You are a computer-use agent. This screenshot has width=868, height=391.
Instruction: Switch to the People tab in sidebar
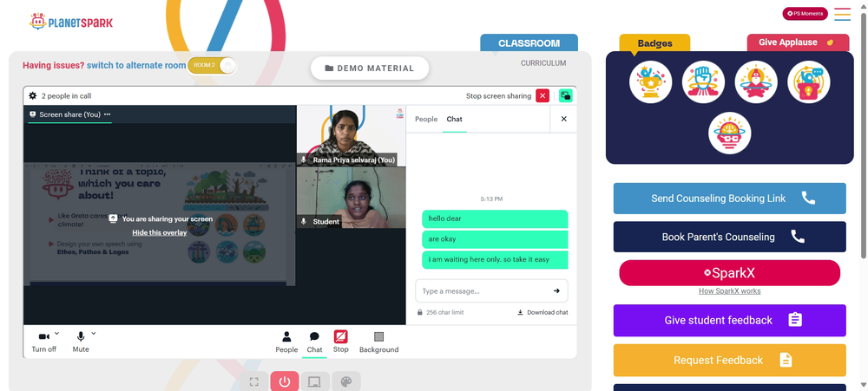[x=426, y=119]
